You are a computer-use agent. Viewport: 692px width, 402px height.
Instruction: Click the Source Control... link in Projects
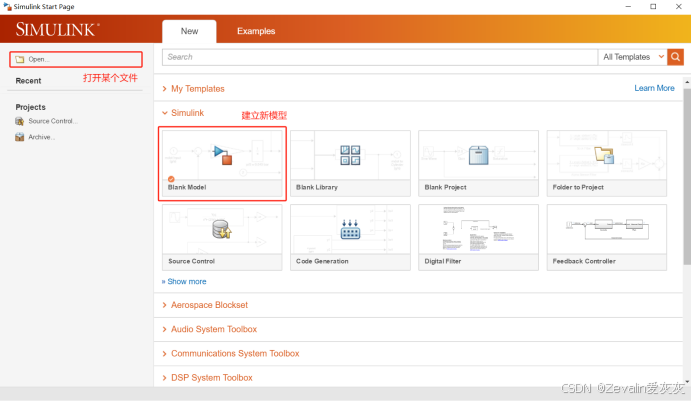pos(53,121)
